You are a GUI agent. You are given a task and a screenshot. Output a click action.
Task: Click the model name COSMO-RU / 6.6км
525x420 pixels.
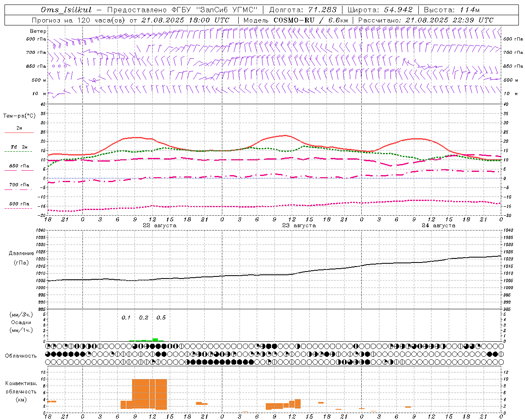(311, 20)
